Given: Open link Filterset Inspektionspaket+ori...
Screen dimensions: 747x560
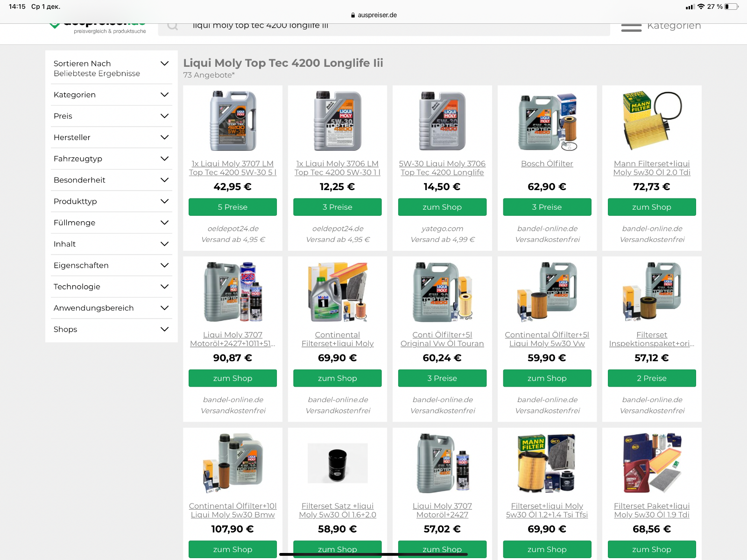Looking at the screenshot, I should tap(652, 339).
